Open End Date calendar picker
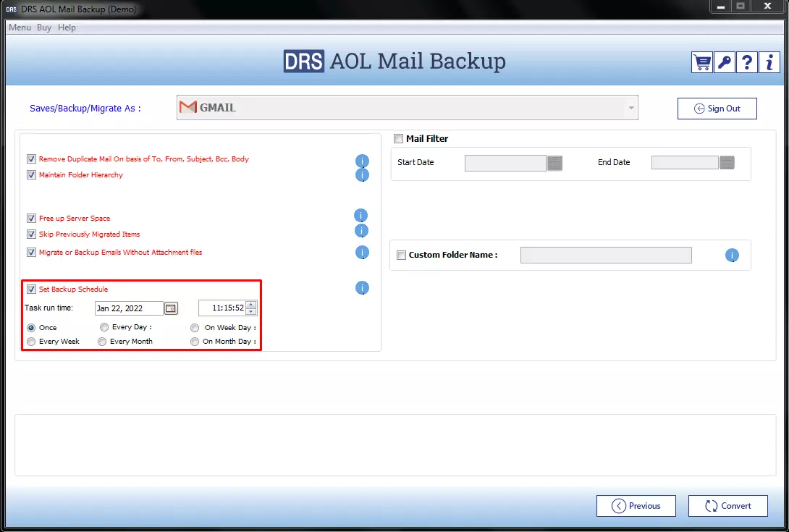 tap(727, 163)
